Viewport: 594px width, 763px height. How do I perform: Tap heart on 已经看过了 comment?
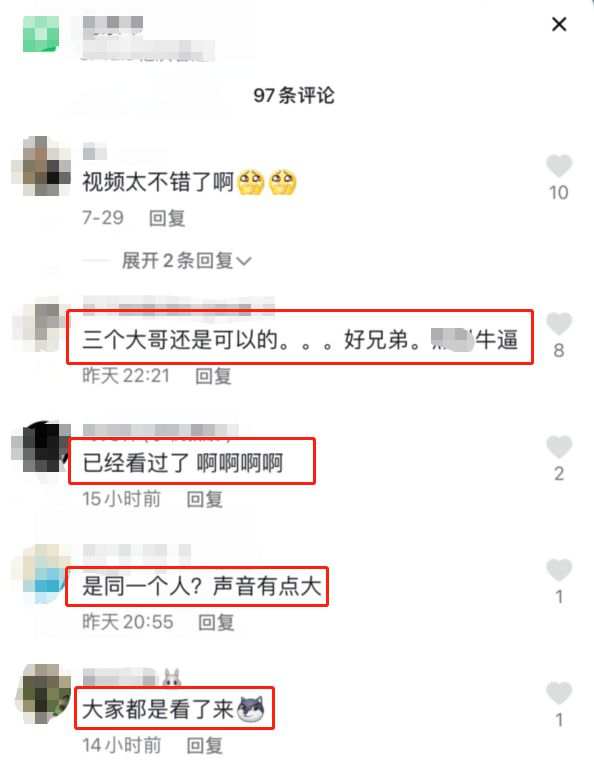(x=559, y=447)
